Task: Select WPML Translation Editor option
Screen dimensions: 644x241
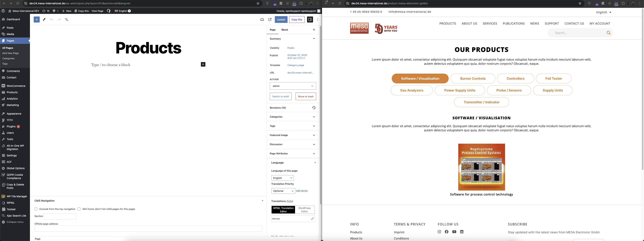Action: coord(283,210)
